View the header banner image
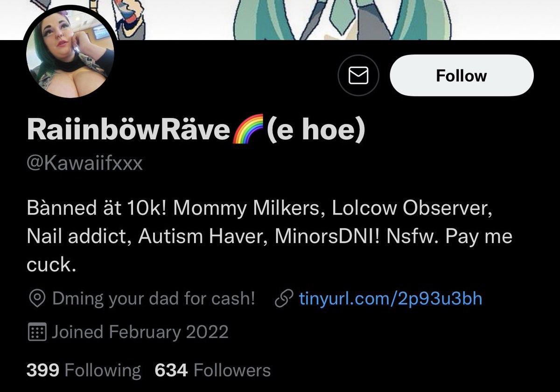 (280, 20)
